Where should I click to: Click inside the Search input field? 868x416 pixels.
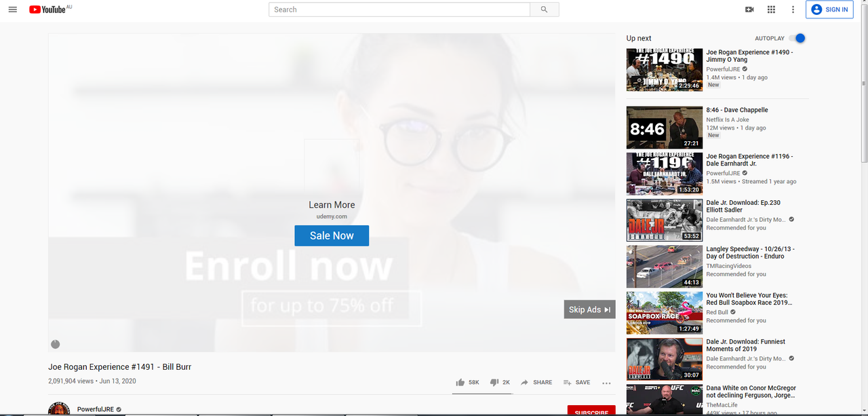click(399, 10)
